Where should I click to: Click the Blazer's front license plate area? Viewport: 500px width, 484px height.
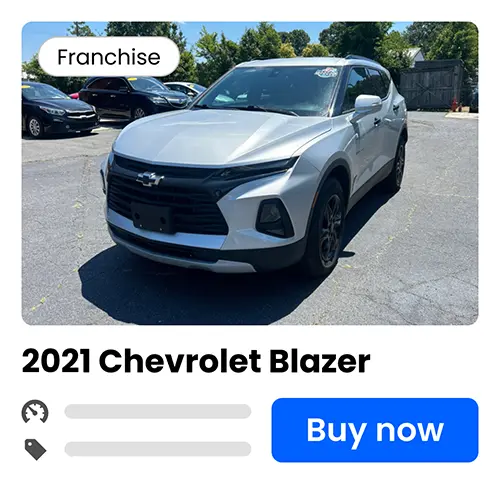[152, 217]
